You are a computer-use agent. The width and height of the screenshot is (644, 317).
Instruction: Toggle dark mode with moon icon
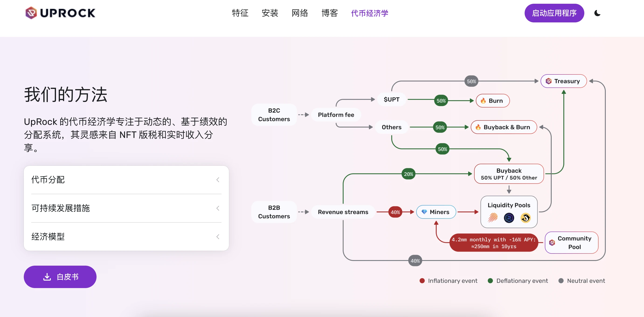pyautogui.click(x=597, y=13)
